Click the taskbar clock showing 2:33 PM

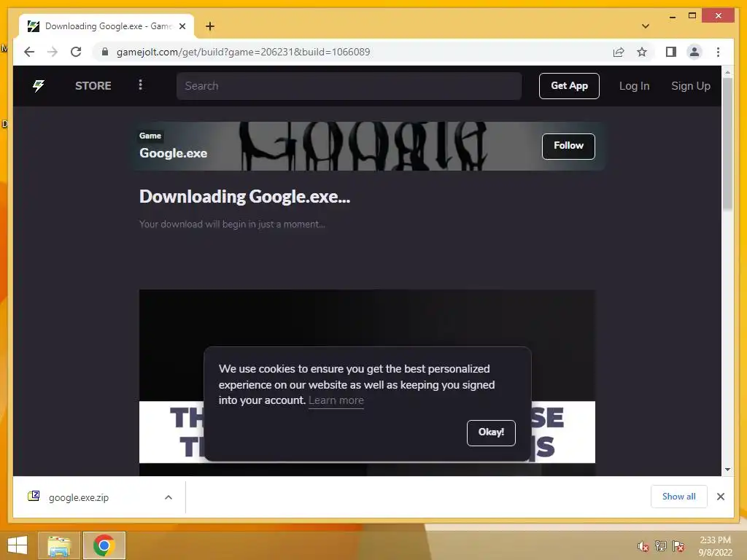(715, 546)
